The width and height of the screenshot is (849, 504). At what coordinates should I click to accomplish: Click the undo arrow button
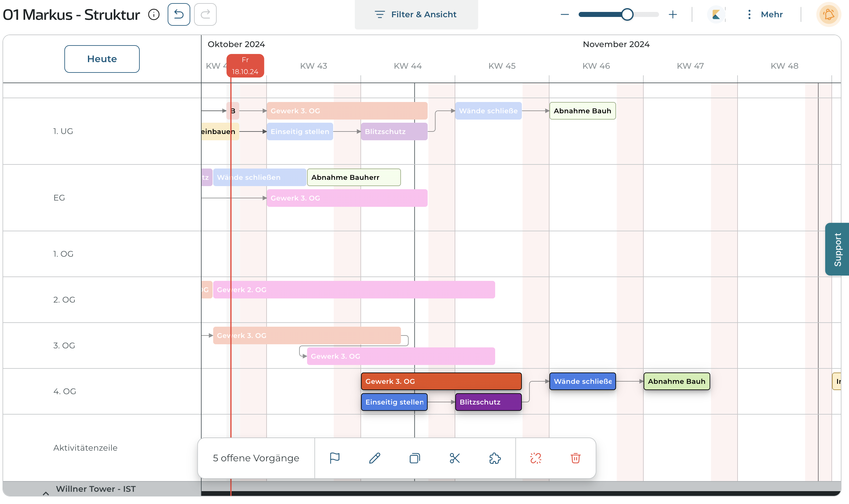pyautogui.click(x=179, y=14)
